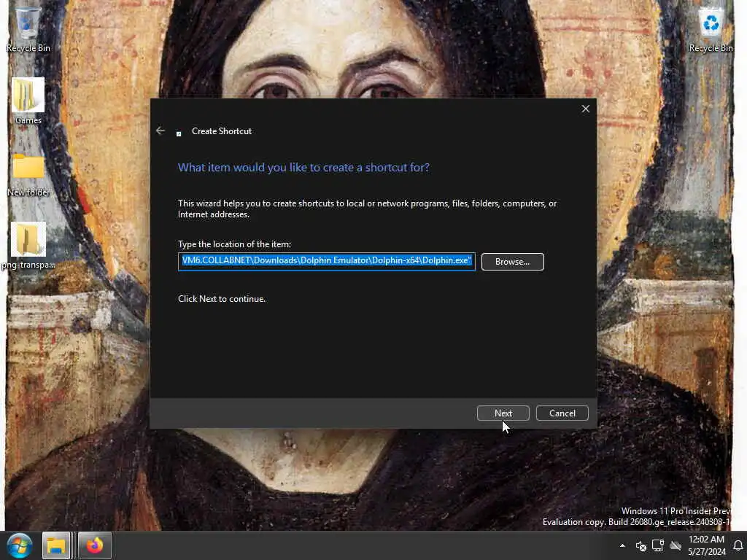The image size is (747, 560).
Task: Click the 'What item would you like' heading
Action: coord(303,168)
